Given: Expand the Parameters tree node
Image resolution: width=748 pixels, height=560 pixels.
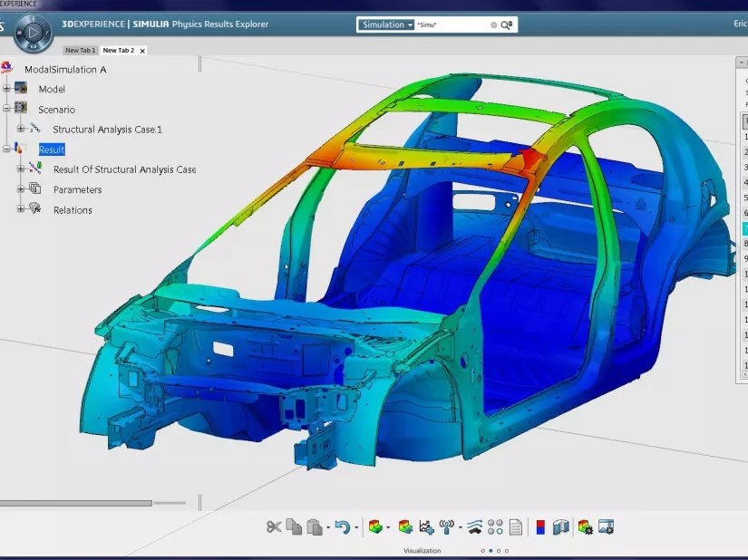Looking at the screenshot, I should [x=21, y=189].
